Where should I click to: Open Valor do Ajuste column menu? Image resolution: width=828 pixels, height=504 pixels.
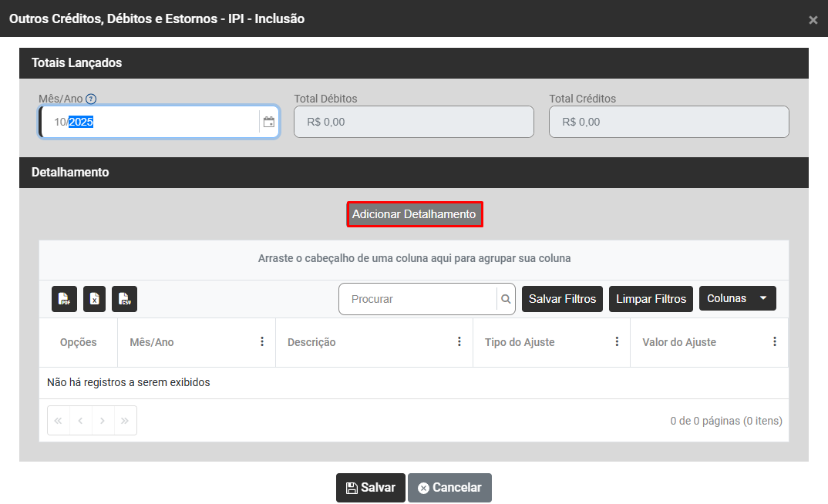tap(775, 342)
